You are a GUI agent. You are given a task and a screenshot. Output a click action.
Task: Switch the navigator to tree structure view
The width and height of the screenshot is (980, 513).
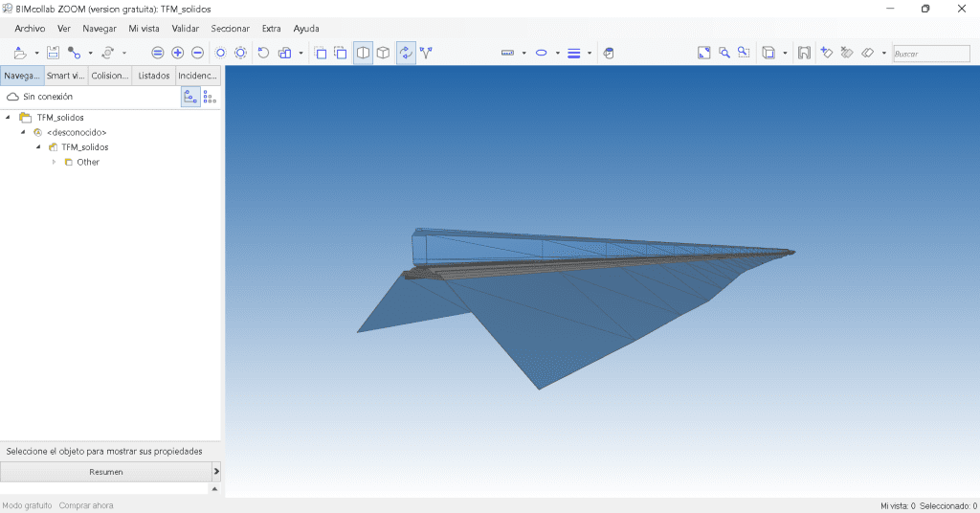pyautogui.click(x=190, y=97)
